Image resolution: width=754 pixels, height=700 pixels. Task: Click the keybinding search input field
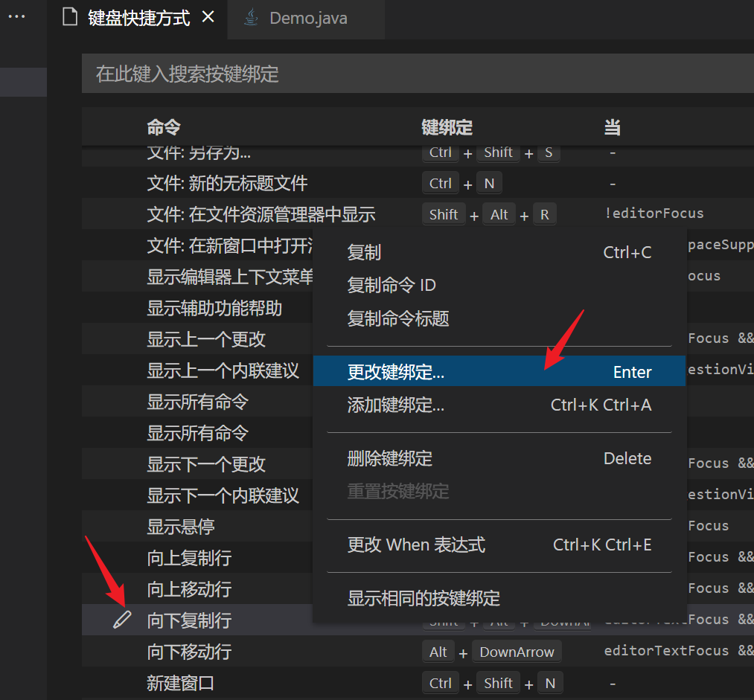coord(417,74)
